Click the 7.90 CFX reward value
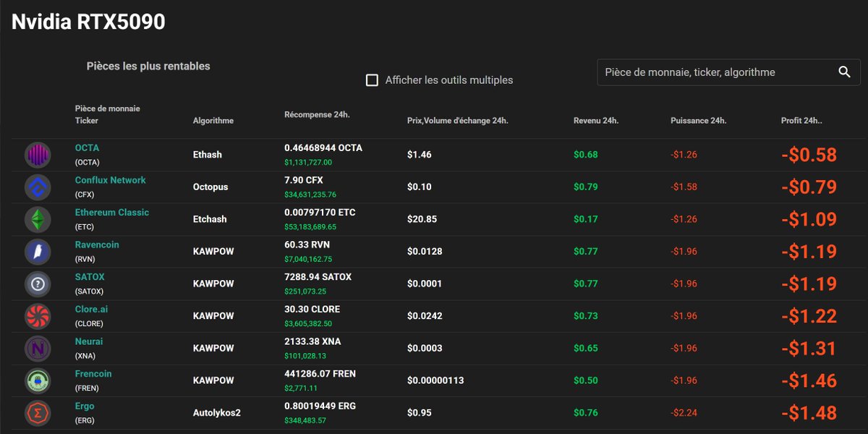 click(304, 180)
